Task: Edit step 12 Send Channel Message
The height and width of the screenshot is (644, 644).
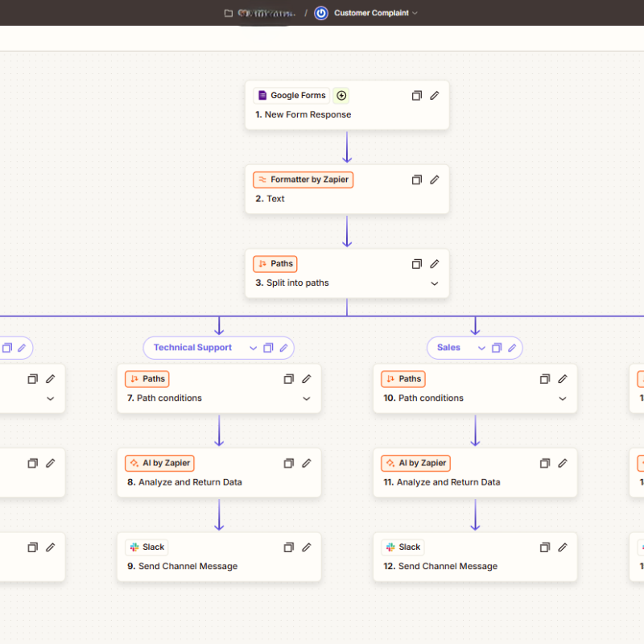Action: click(563, 547)
